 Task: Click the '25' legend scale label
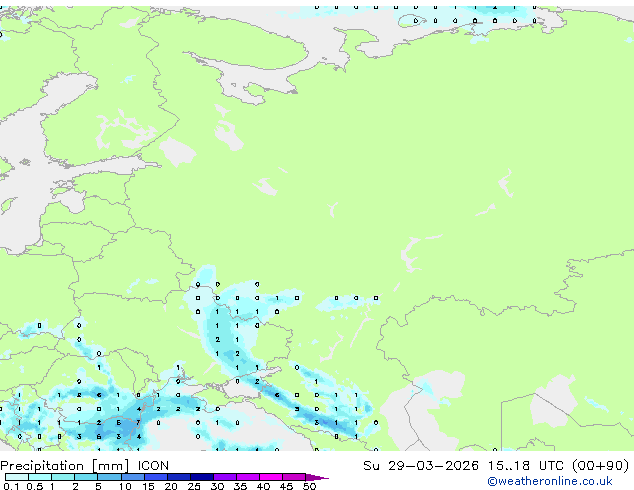tap(194, 486)
